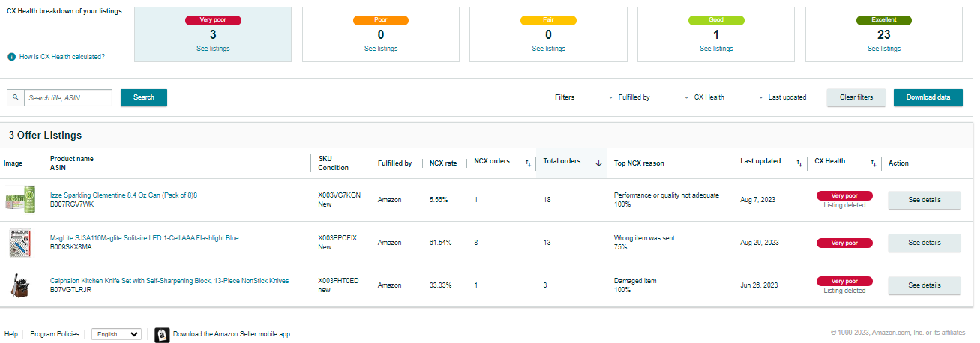This screenshot has height=343, width=980.
Task: Expand the CX Health filter dropdown
Action: tap(704, 97)
